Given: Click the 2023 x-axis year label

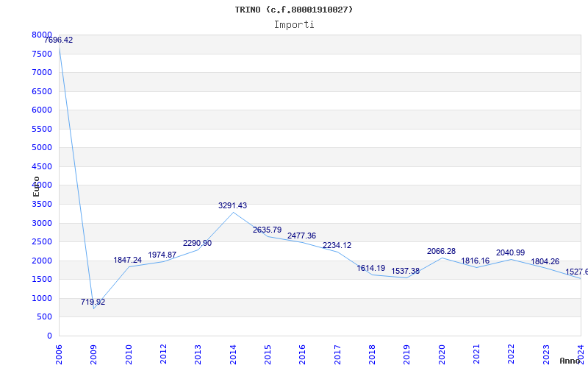Looking at the screenshot, I should pos(546,355).
